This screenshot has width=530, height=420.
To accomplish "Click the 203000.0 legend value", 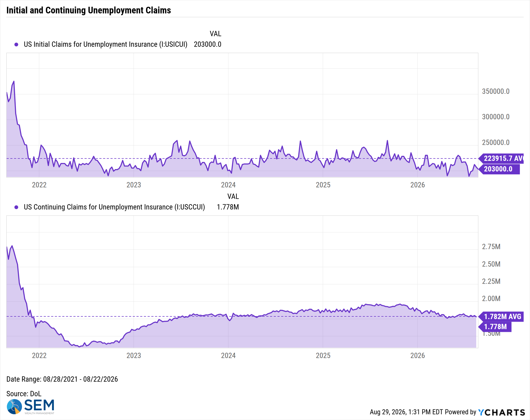I will point(207,44).
